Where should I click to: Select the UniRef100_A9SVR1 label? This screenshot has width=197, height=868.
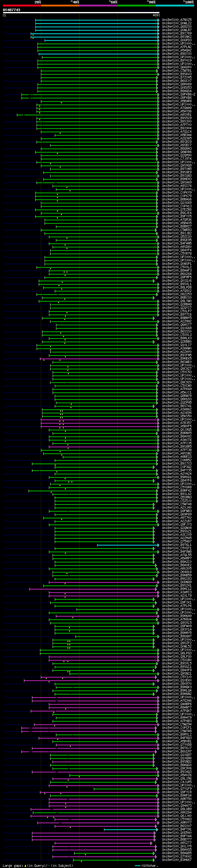176,115
